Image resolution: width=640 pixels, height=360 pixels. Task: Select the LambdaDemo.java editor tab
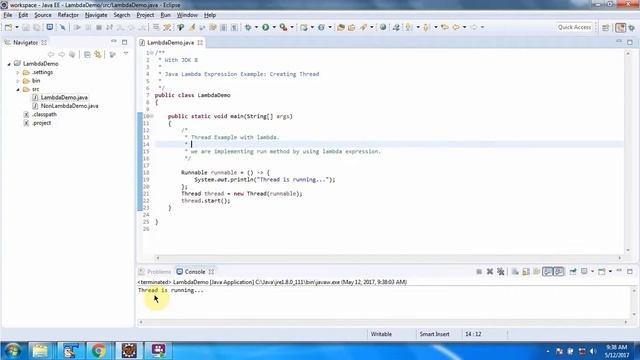tap(170, 42)
